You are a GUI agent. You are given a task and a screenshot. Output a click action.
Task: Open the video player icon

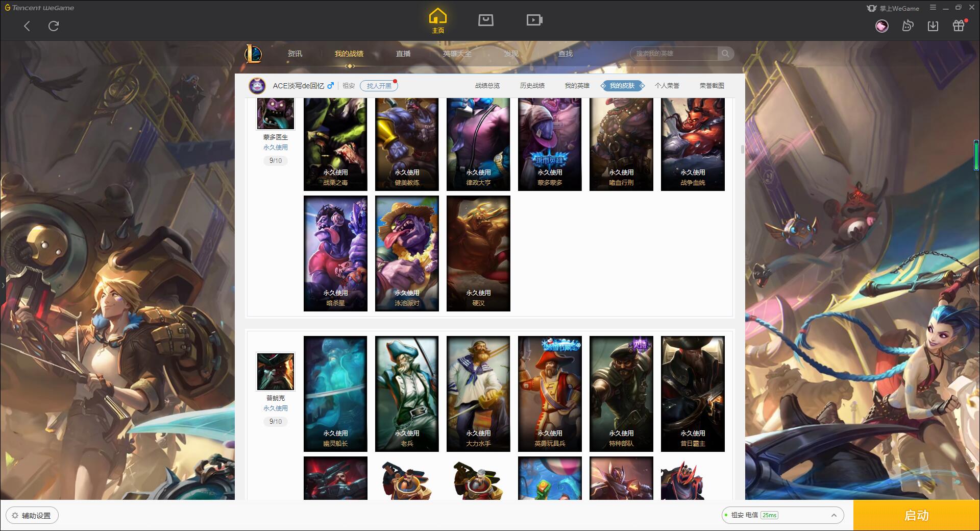point(534,20)
